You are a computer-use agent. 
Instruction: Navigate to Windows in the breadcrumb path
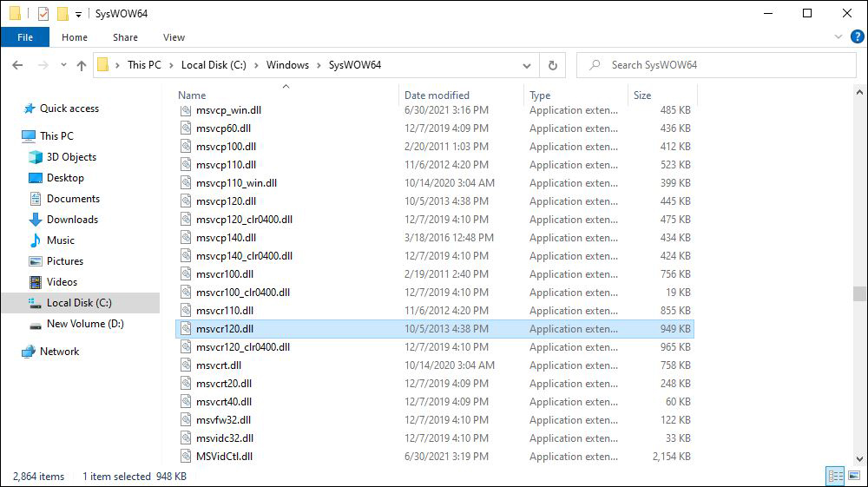[x=287, y=65]
